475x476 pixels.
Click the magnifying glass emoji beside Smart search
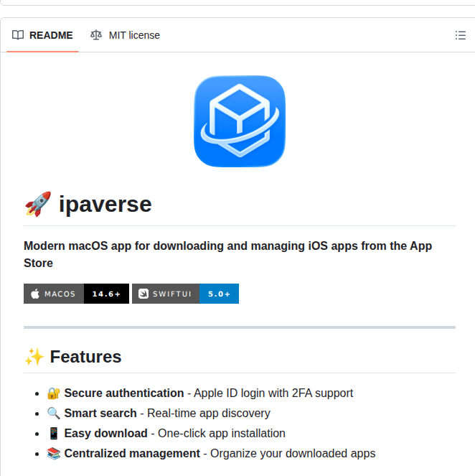(54, 413)
